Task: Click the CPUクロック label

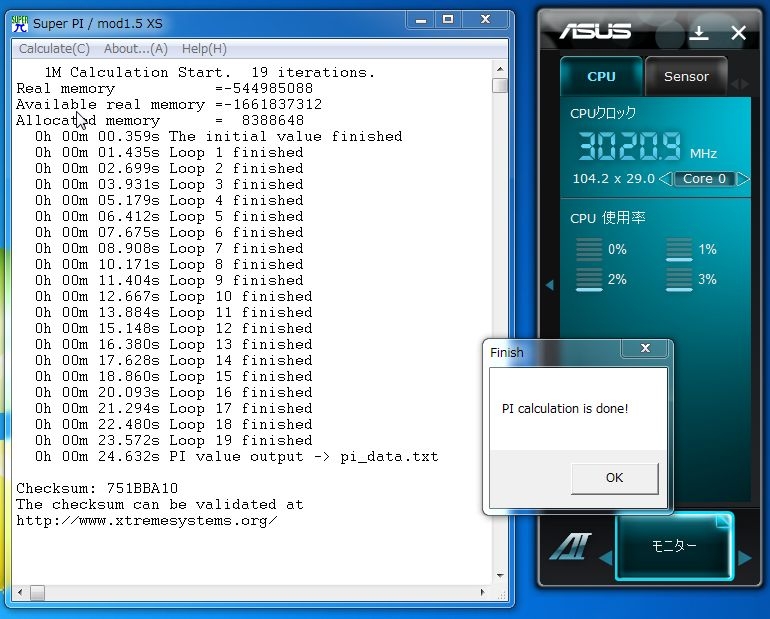Action: click(x=603, y=113)
